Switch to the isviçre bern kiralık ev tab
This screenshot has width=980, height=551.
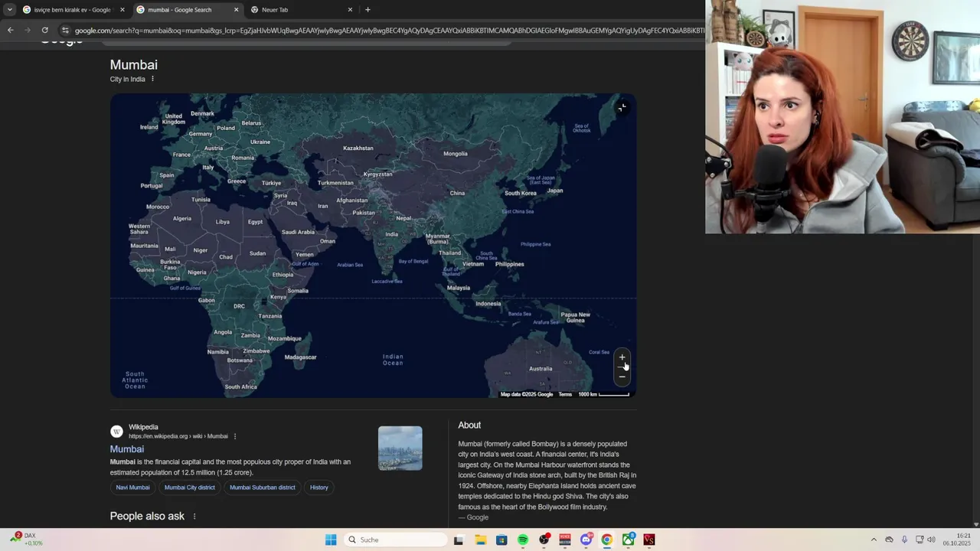click(73, 10)
